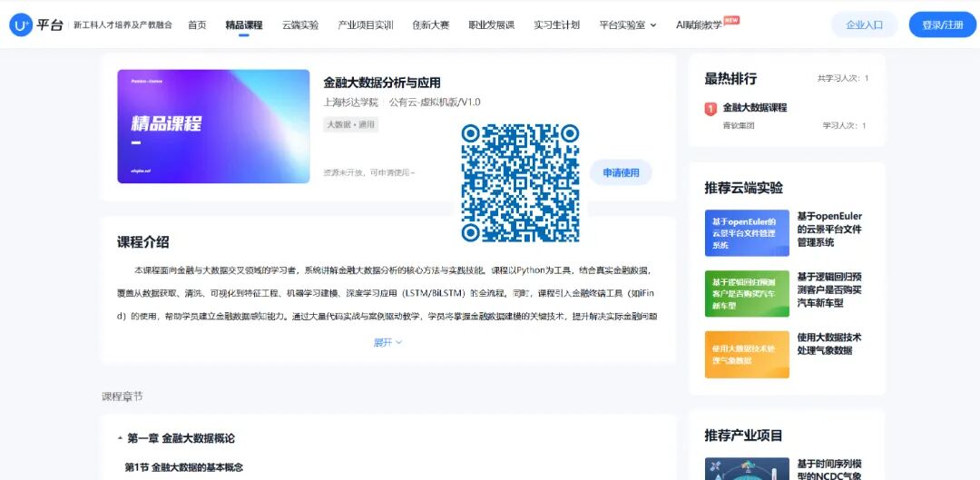Open 使用大数据技术处理气象数据 title link
This screenshot has width=980, height=480.
click(829, 344)
